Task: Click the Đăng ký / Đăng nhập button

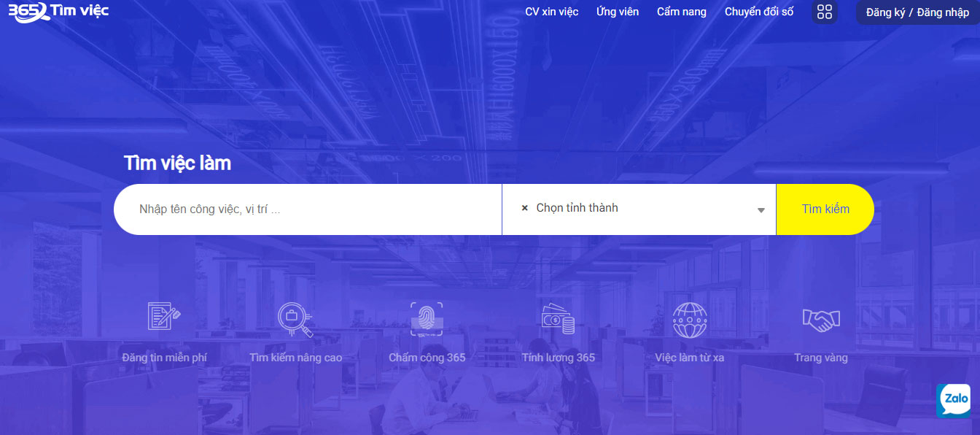Action: point(917,12)
